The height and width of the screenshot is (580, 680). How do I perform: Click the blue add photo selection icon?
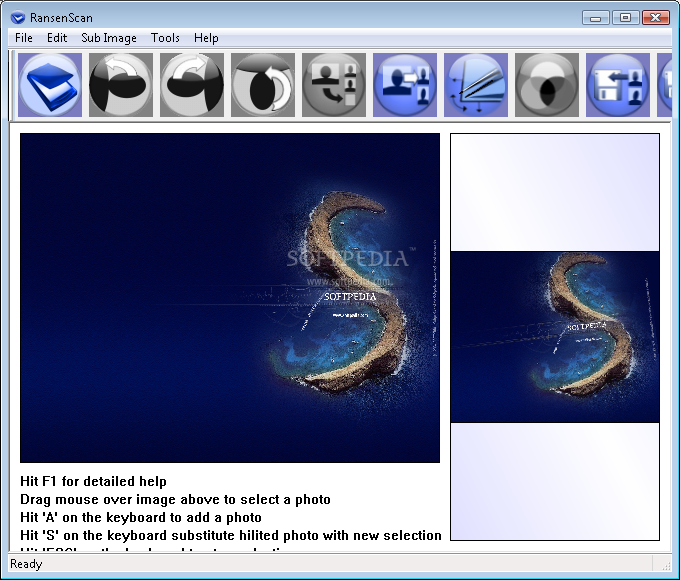tap(405, 85)
